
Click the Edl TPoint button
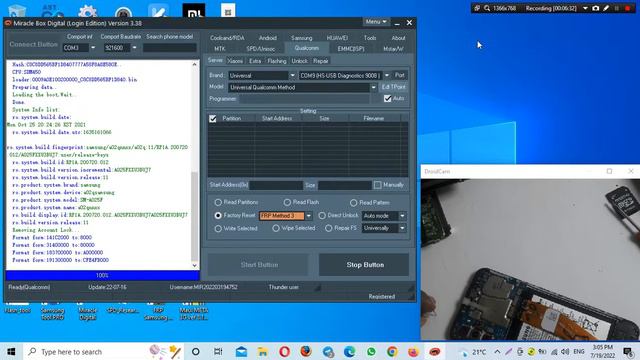pos(393,87)
